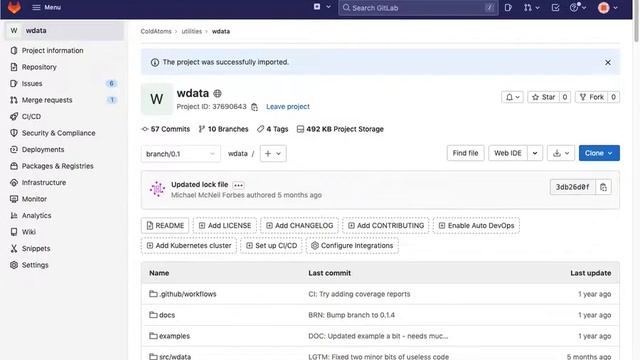Click the Analytics sidebar icon
The height and width of the screenshot is (360, 640).
click(x=14, y=216)
